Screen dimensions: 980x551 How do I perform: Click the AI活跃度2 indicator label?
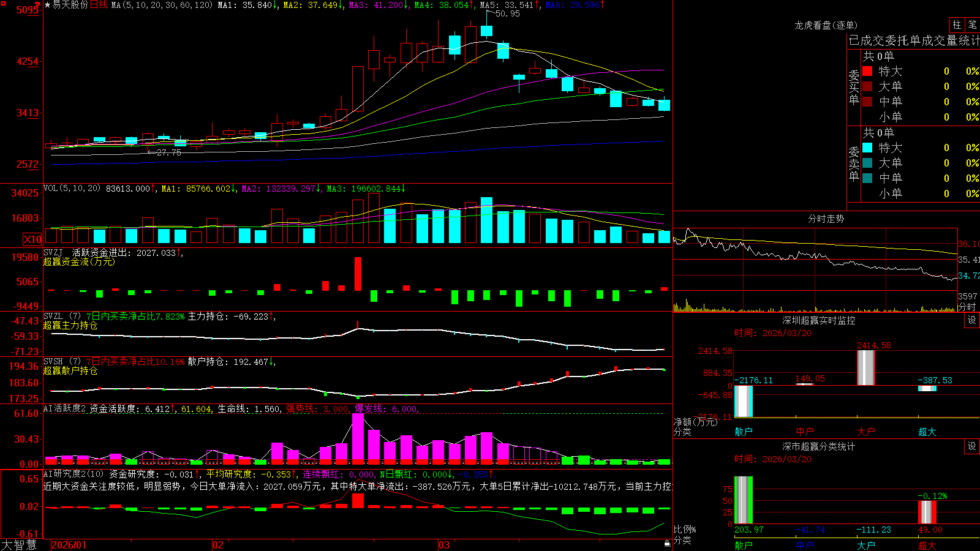pyautogui.click(x=64, y=408)
